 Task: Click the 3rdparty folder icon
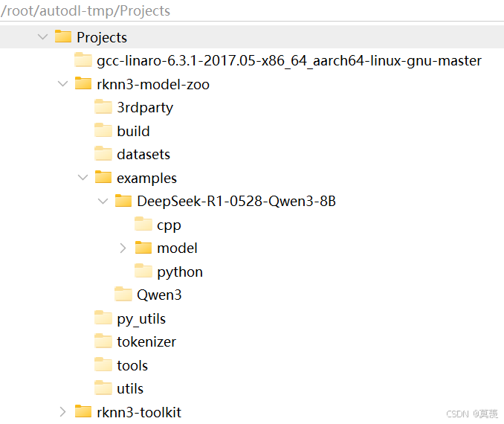103,106
